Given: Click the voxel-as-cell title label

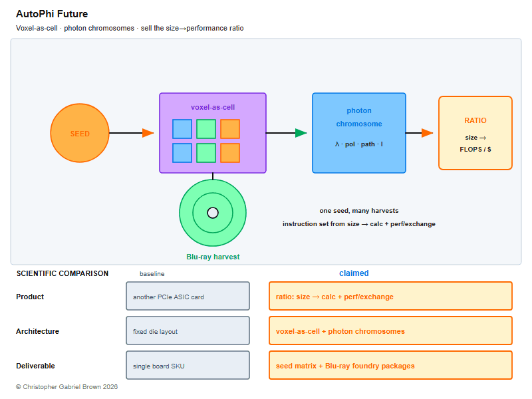Looking at the screenshot, I should [x=213, y=107].
